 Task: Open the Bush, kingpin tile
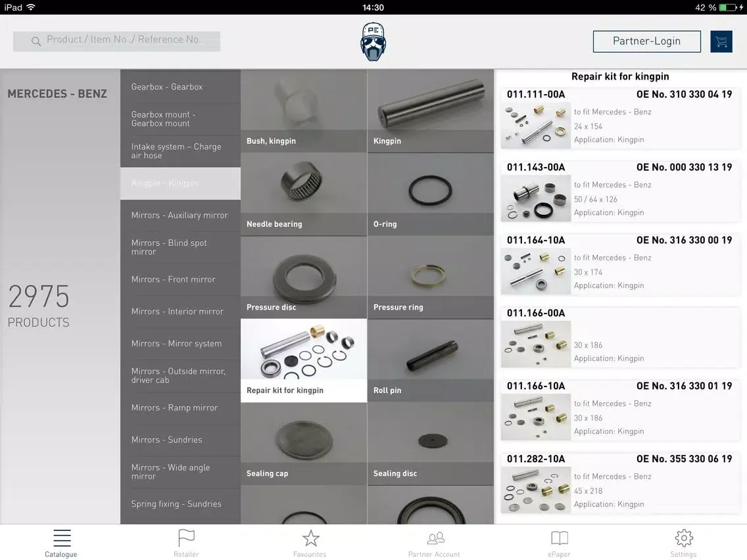[x=304, y=111]
